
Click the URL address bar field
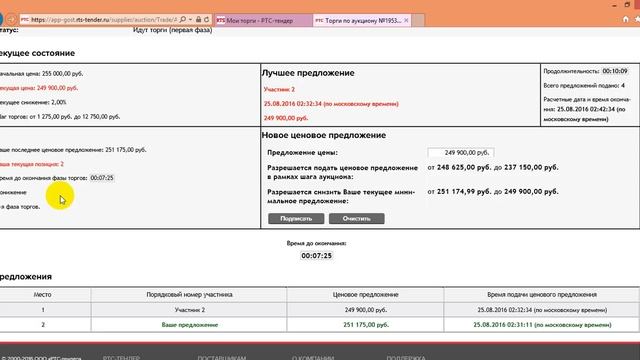tap(104, 20)
